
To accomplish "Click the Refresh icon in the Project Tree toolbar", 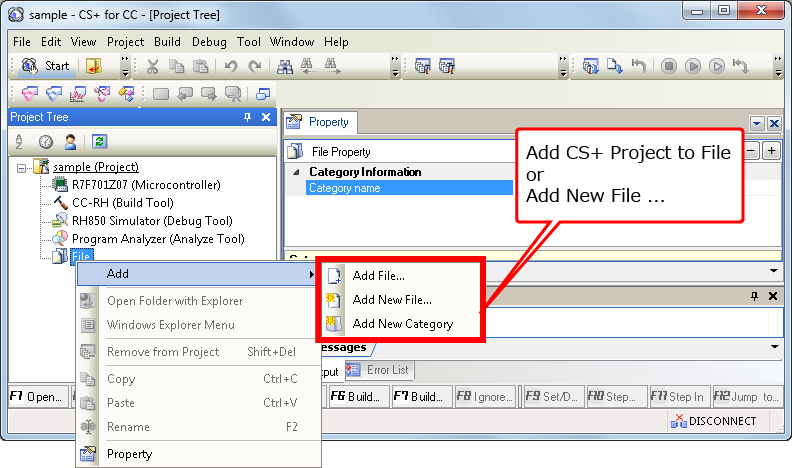I will [99, 141].
